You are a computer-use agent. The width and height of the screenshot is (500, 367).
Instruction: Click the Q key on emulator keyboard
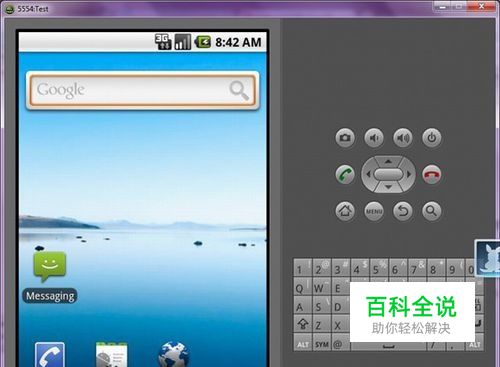pyautogui.click(x=303, y=287)
